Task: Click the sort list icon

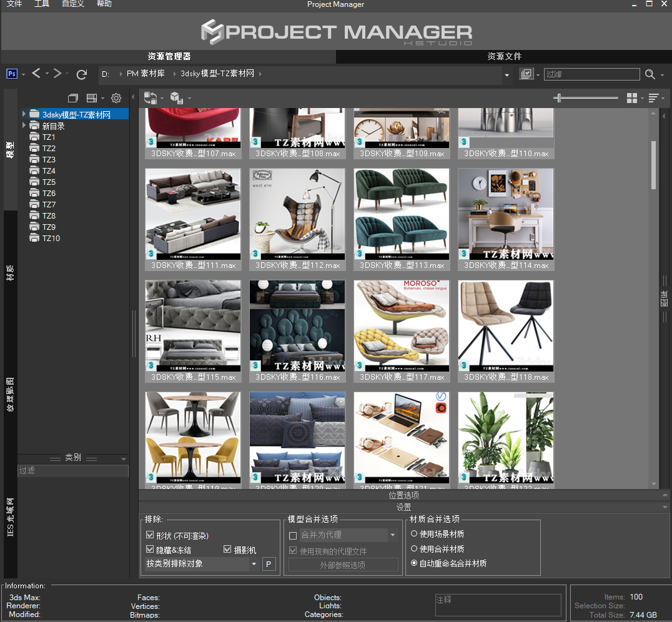Action: pyautogui.click(x=653, y=98)
